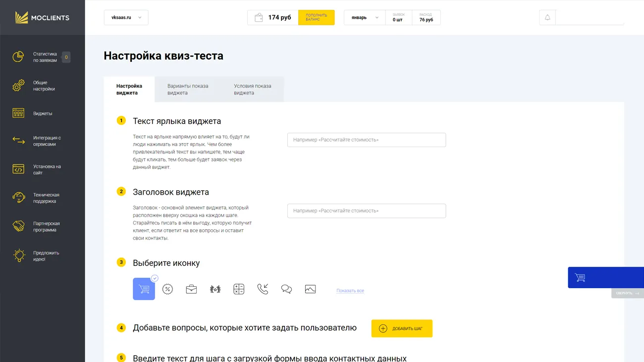Pick the laurel wreath star icon
644x362 pixels.
(x=215, y=289)
